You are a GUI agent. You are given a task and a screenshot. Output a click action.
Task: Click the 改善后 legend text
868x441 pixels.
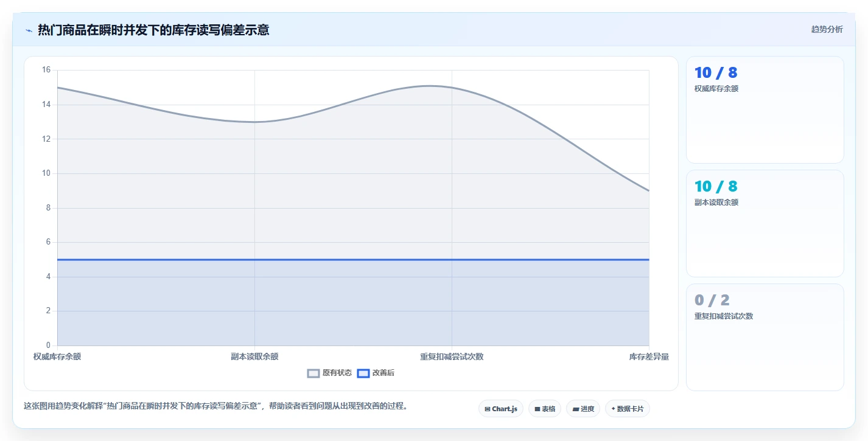(383, 373)
